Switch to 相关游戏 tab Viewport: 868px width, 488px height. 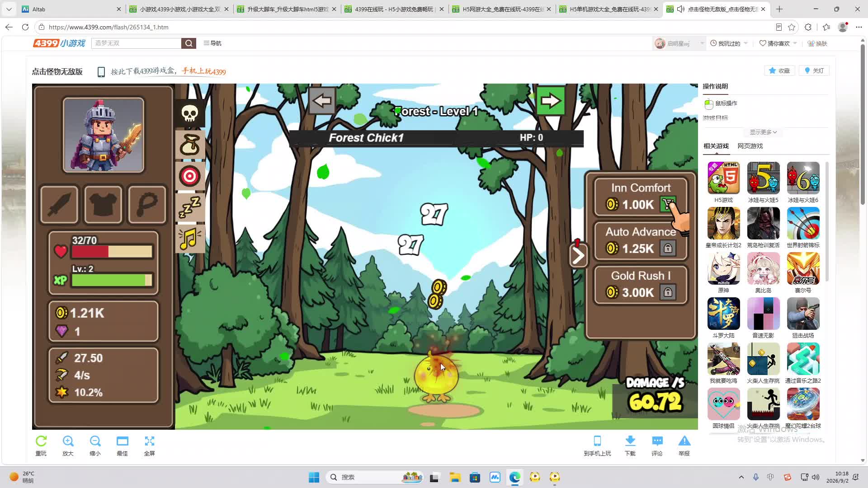(716, 146)
